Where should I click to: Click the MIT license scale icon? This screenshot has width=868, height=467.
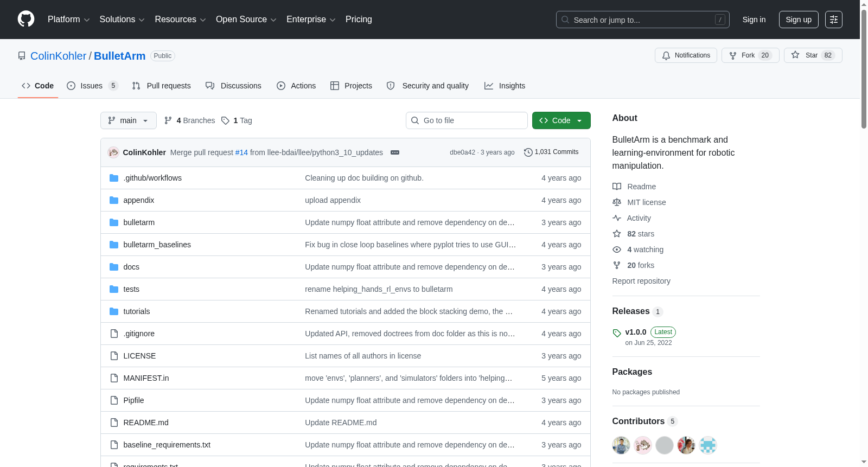pos(617,202)
